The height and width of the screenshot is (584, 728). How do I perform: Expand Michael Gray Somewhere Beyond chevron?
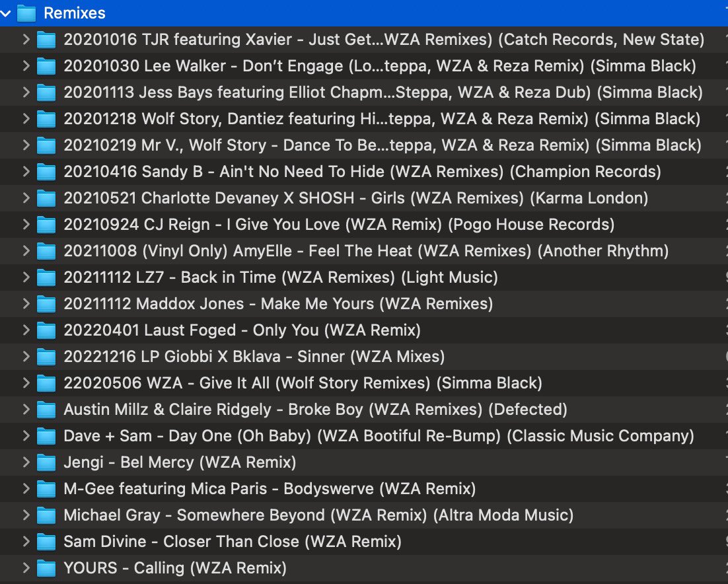pyautogui.click(x=26, y=516)
